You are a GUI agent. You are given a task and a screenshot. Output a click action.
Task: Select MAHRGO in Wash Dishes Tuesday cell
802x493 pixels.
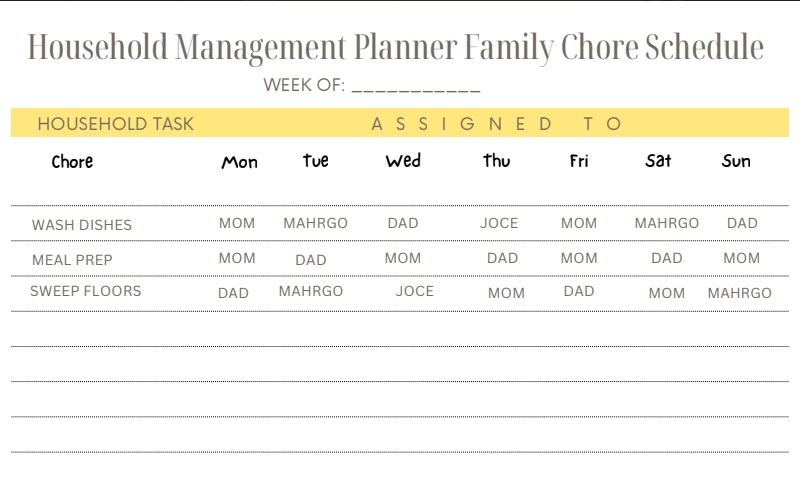(316, 223)
